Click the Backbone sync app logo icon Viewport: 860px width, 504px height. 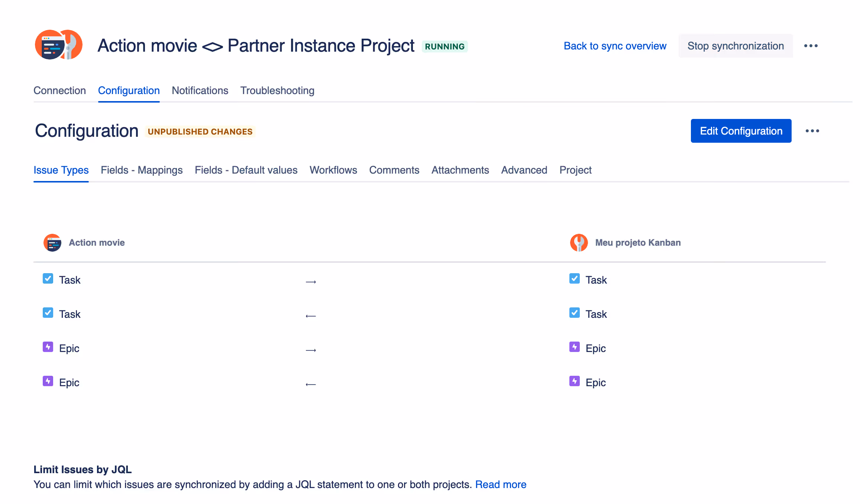[x=58, y=45]
